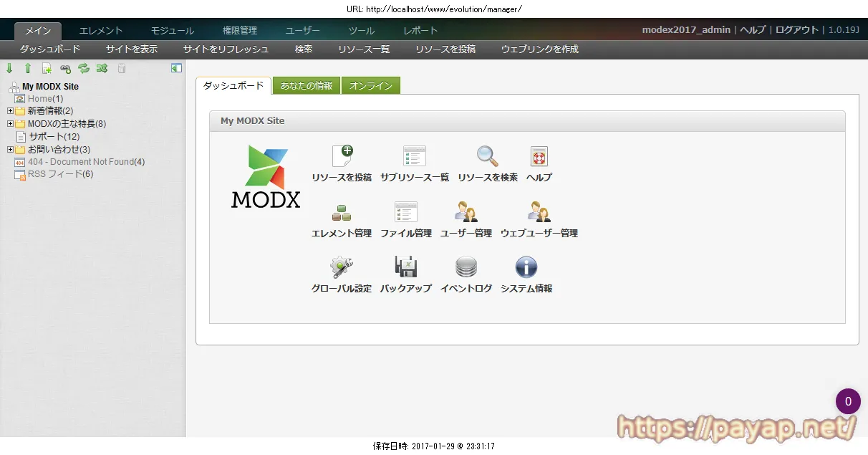The width and height of the screenshot is (868, 455).
Task: Open ウェブユーザー管理 via its icon
Action: tap(537, 211)
